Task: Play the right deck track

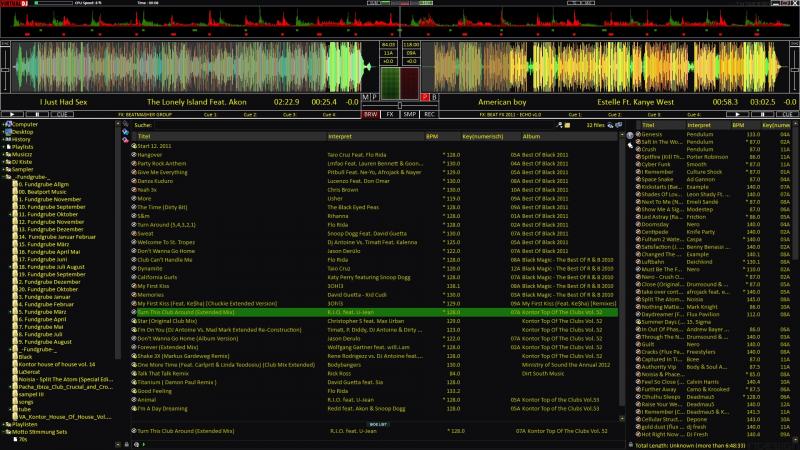Action: 737,114
